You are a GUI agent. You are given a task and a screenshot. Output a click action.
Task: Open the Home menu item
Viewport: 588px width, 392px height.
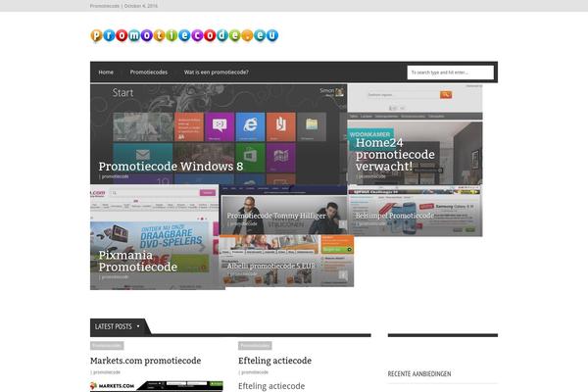(x=106, y=72)
